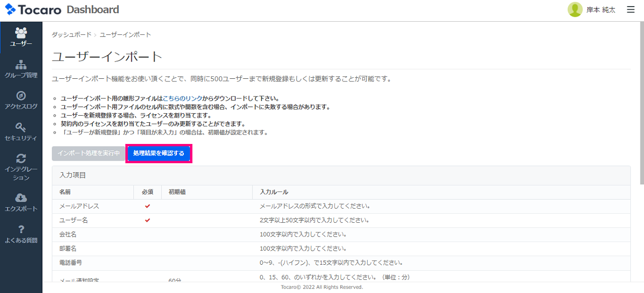
Task: Click ユーザーインポート in the breadcrumb
Action: coord(125,34)
